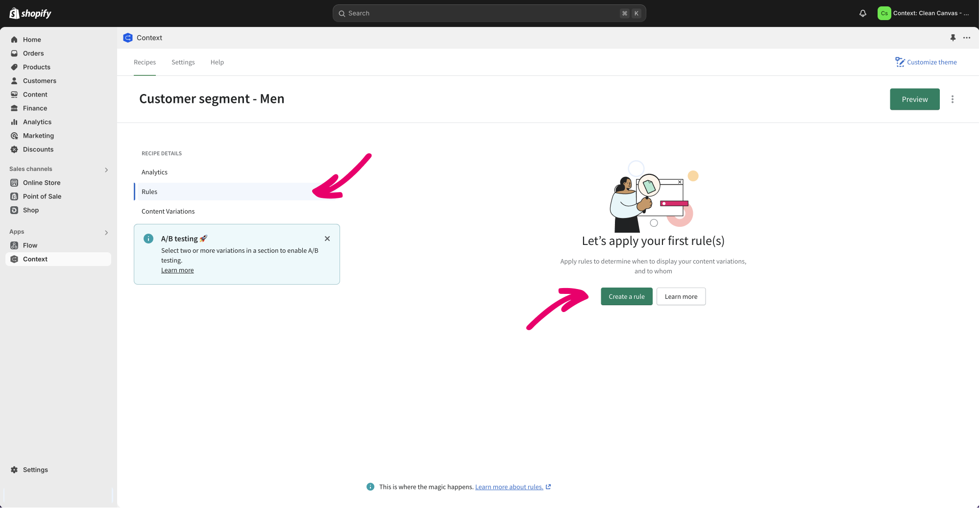Expand the Sales channels section
980x508 pixels.
[x=106, y=169]
